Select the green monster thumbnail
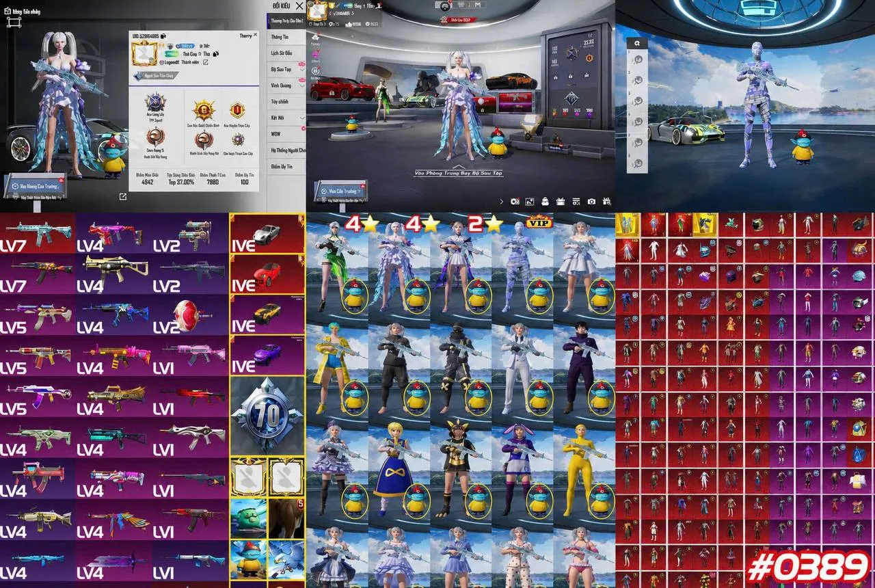 pos(248,518)
